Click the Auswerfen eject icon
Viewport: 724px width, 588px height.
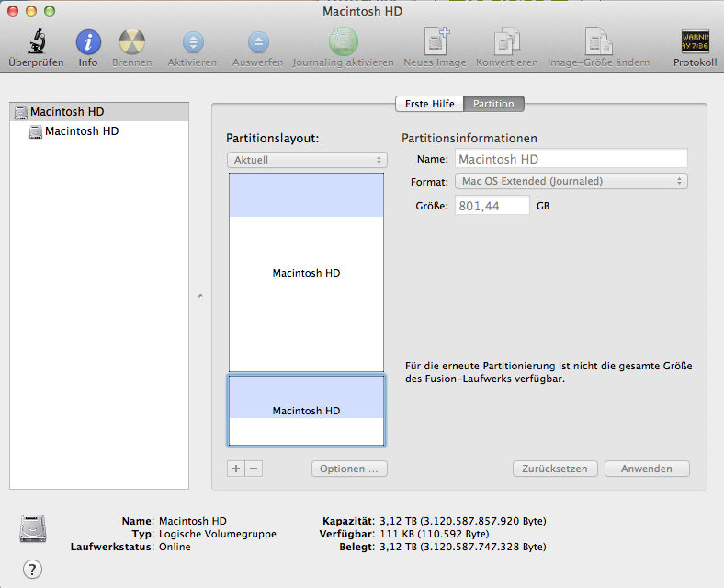point(258,42)
